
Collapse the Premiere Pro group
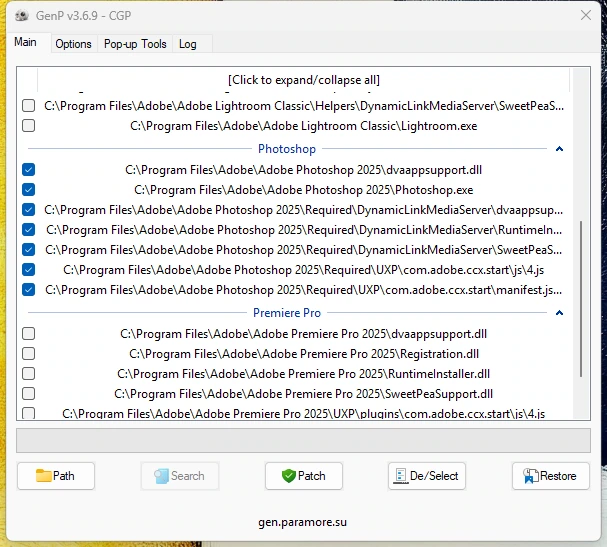pyautogui.click(x=559, y=312)
